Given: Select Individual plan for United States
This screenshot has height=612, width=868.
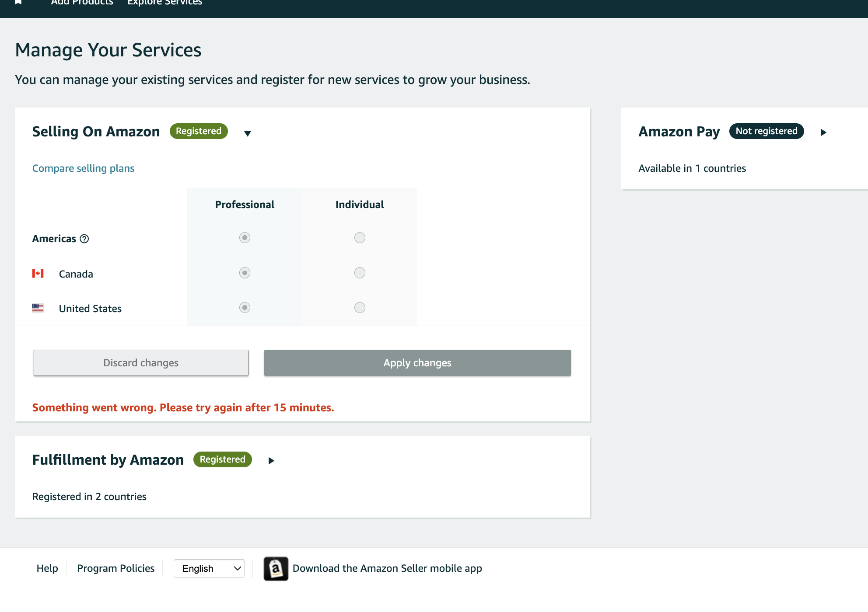Looking at the screenshot, I should [x=360, y=307].
